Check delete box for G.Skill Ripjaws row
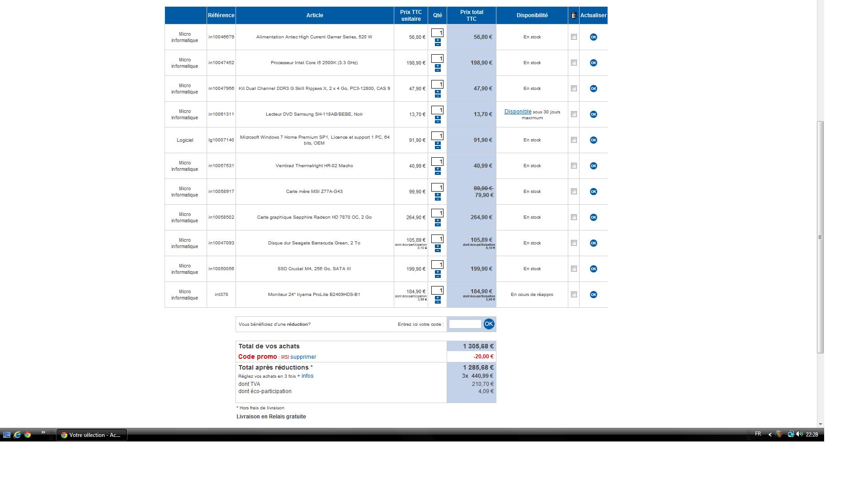868x488 pixels. [x=574, y=89]
